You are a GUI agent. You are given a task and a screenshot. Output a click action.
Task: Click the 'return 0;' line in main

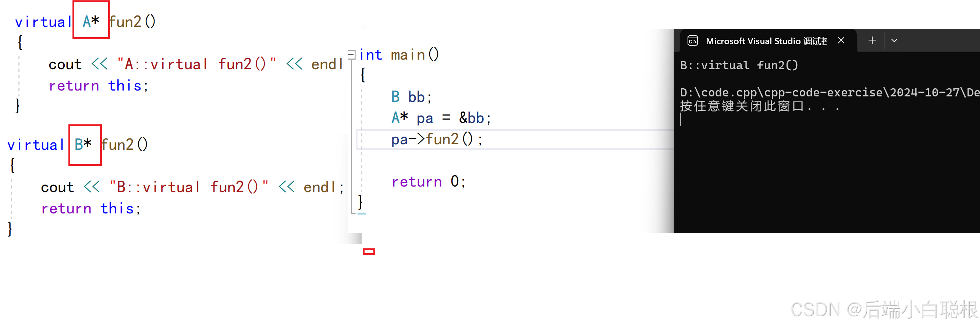[x=429, y=182]
